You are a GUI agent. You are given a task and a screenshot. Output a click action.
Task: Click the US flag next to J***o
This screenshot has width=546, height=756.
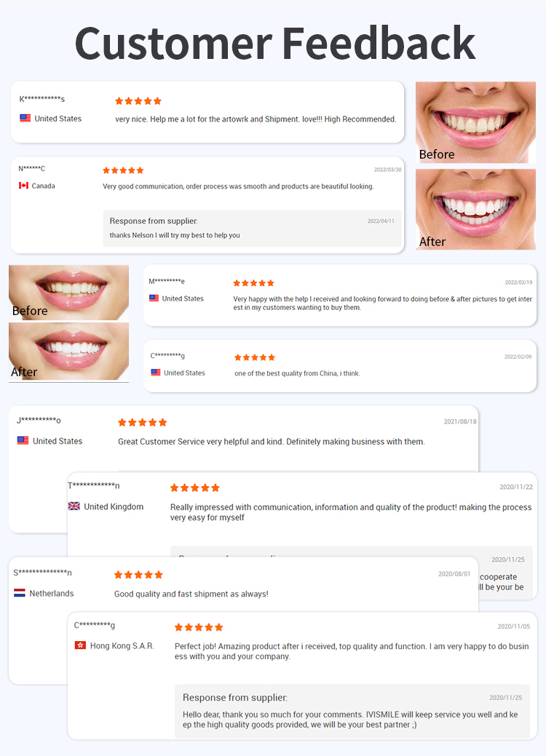point(23,440)
